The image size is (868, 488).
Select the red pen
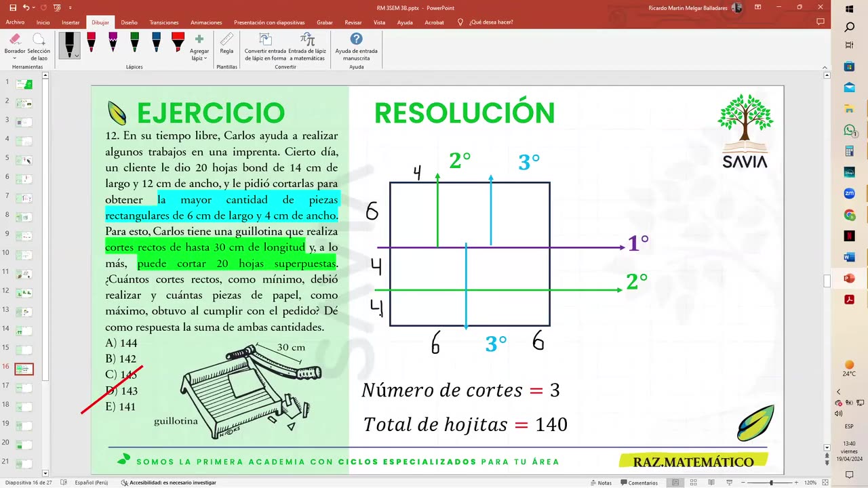click(91, 43)
